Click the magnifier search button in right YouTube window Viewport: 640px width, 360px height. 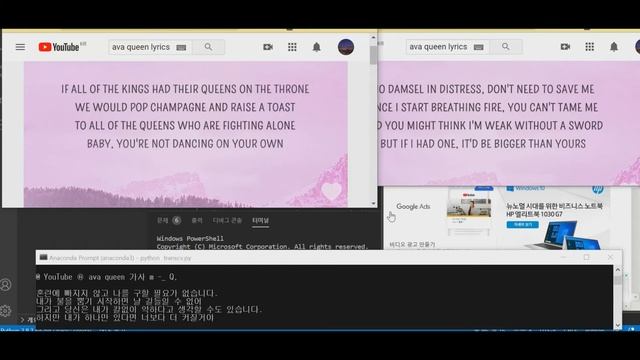pos(506,47)
